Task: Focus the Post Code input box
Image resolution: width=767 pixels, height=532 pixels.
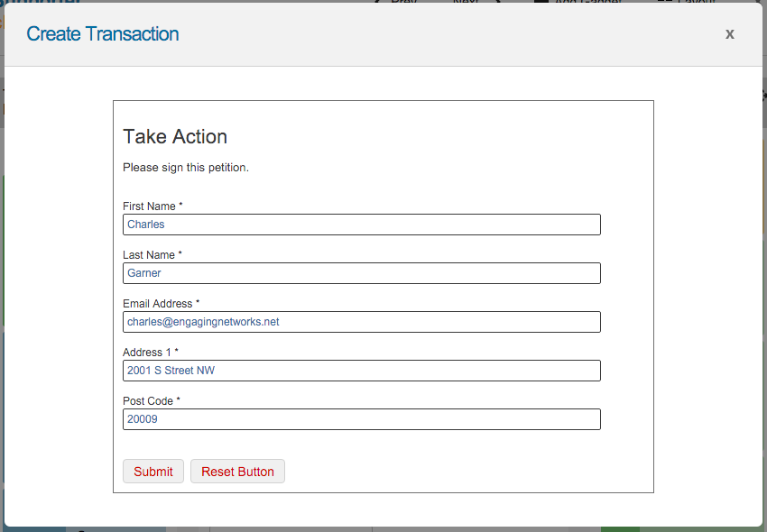Action: [x=361, y=419]
